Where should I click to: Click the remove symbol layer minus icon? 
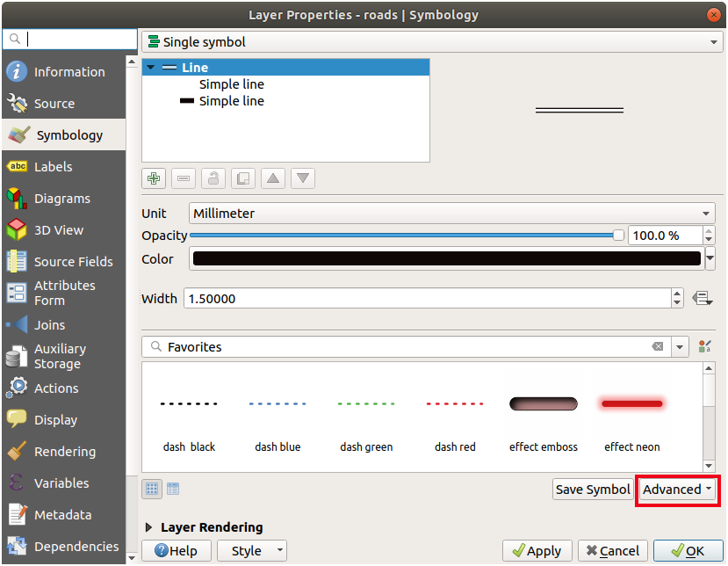[x=184, y=178]
